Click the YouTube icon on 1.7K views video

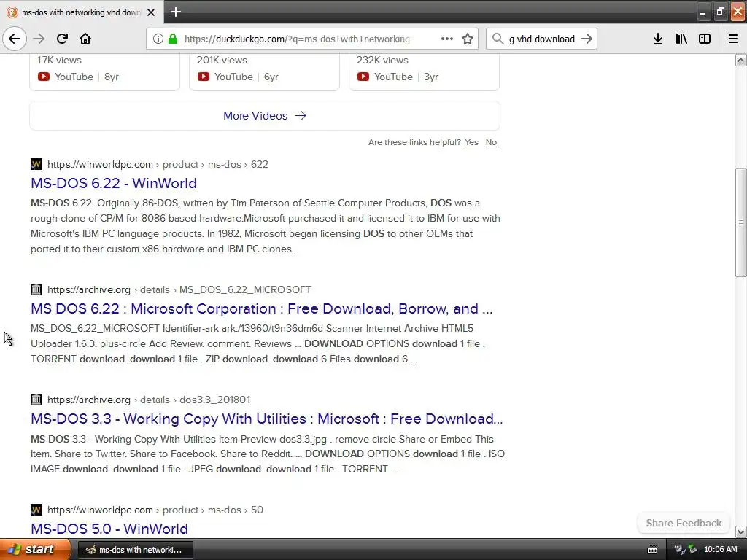(43, 77)
